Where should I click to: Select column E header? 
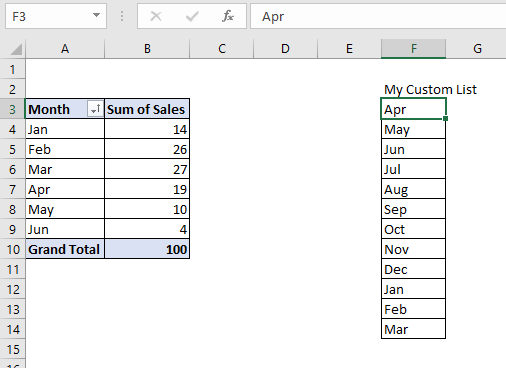click(349, 49)
